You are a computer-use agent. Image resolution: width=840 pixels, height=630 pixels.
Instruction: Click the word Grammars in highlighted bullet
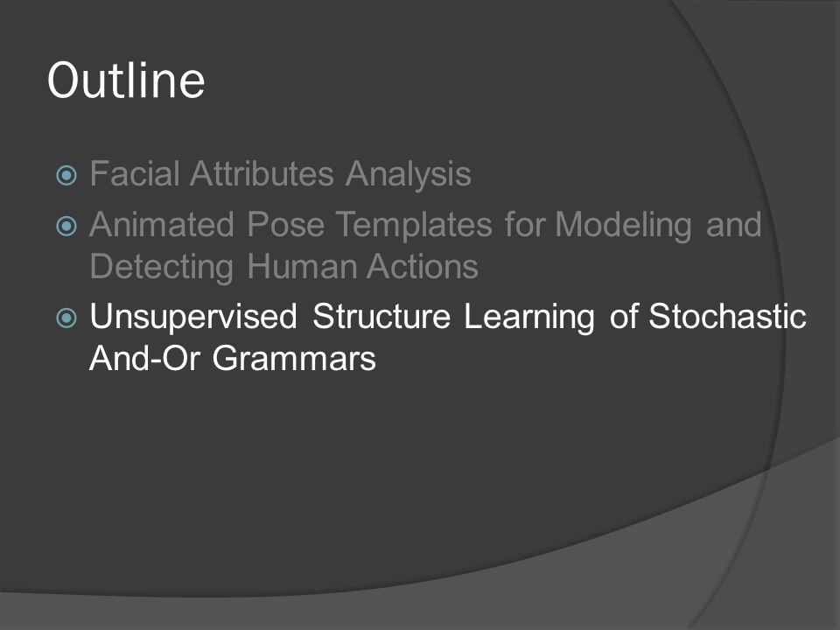[294, 357]
